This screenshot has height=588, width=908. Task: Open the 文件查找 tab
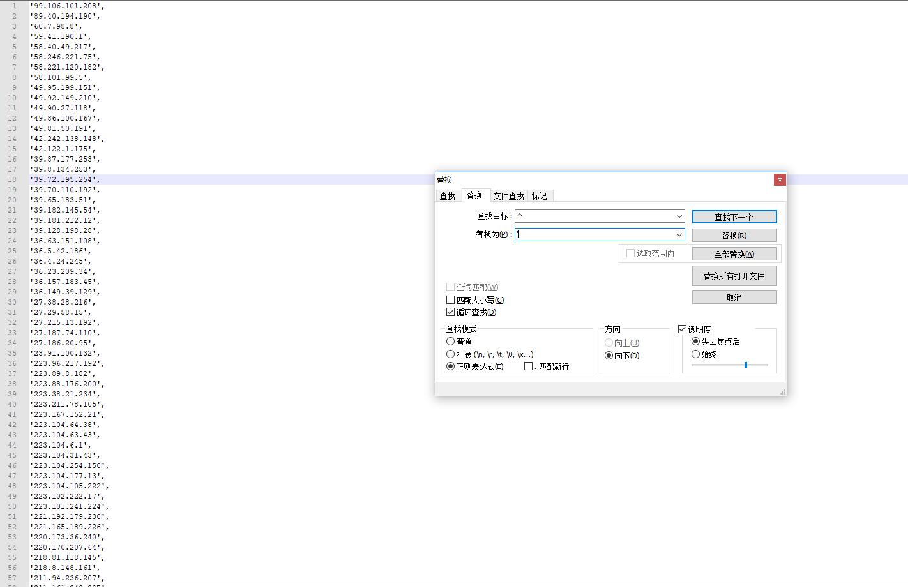pos(508,196)
